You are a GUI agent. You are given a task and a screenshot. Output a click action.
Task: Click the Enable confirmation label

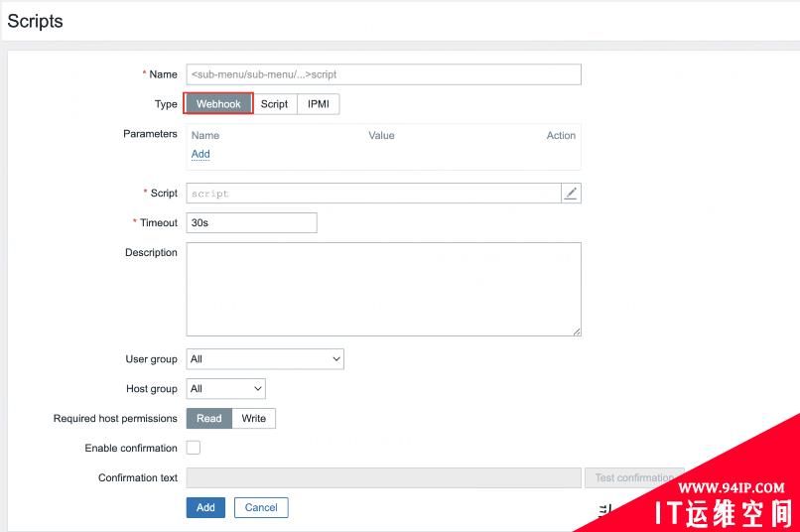point(131,448)
